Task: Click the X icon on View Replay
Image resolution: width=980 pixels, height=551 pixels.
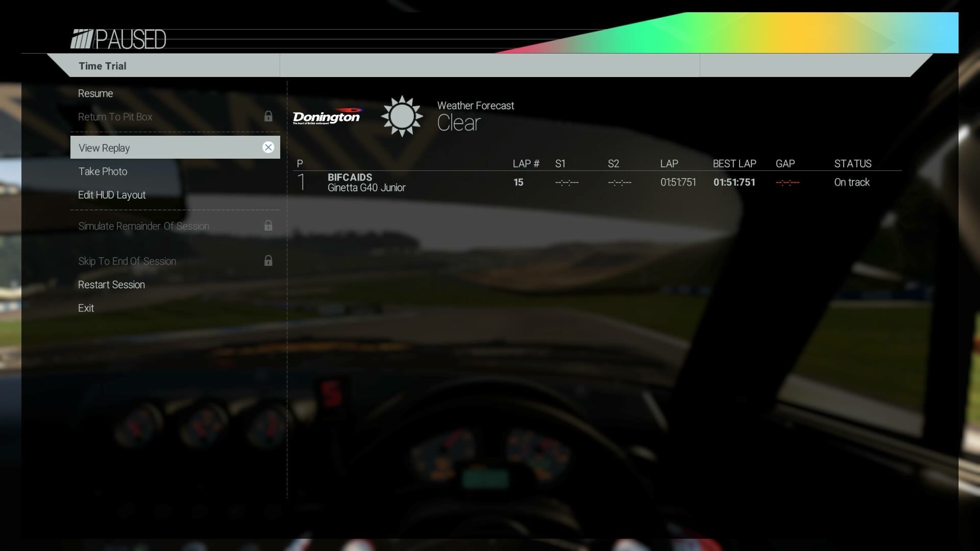Action: (268, 147)
